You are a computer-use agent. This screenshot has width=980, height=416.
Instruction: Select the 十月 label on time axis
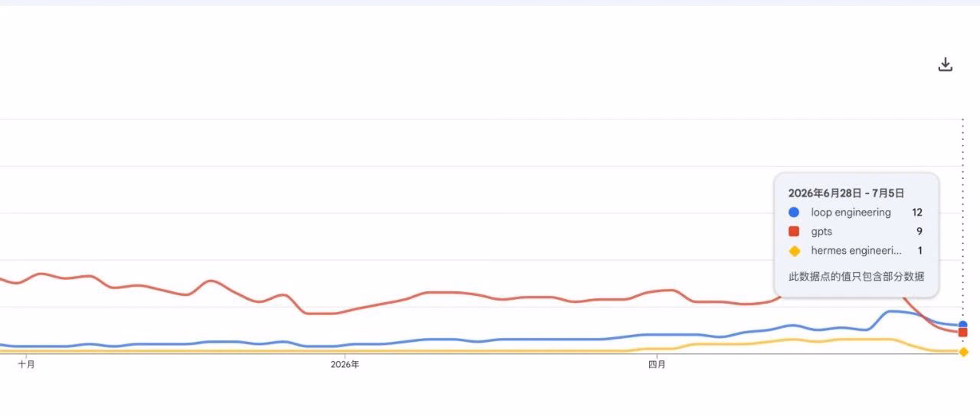click(x=27, y=365)
